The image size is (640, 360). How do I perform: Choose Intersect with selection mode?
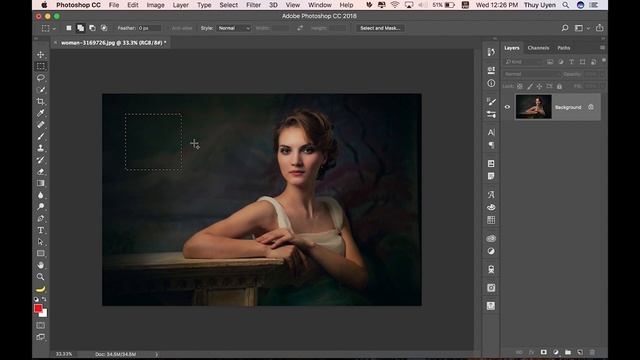(x=104, y=28)
